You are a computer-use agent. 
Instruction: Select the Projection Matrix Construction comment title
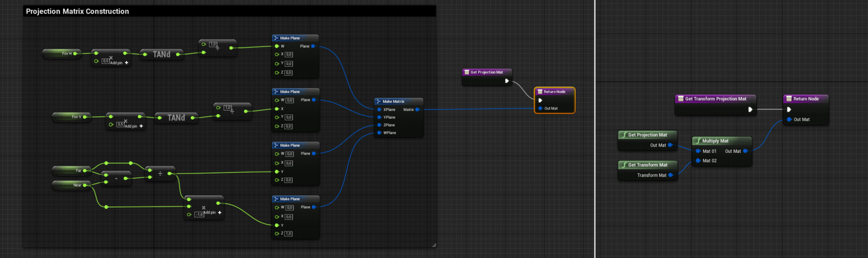click(78, 11)
